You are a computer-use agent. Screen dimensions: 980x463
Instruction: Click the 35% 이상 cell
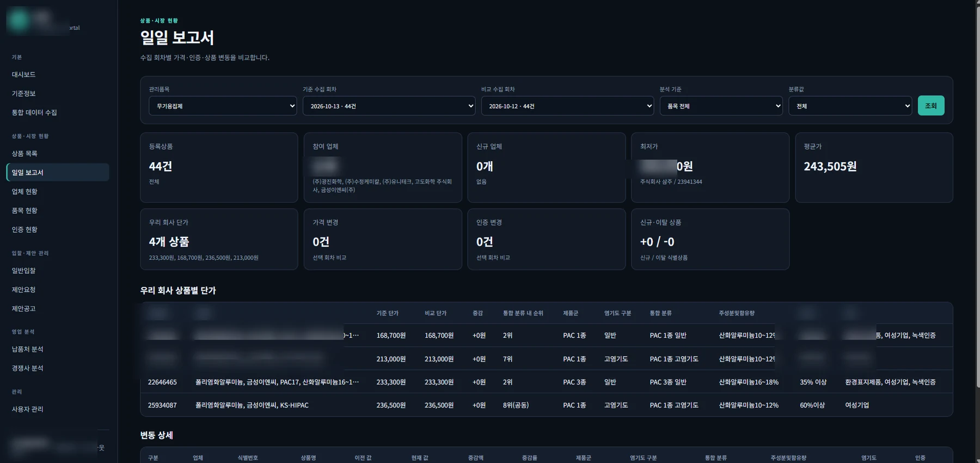tap(813, 382)
